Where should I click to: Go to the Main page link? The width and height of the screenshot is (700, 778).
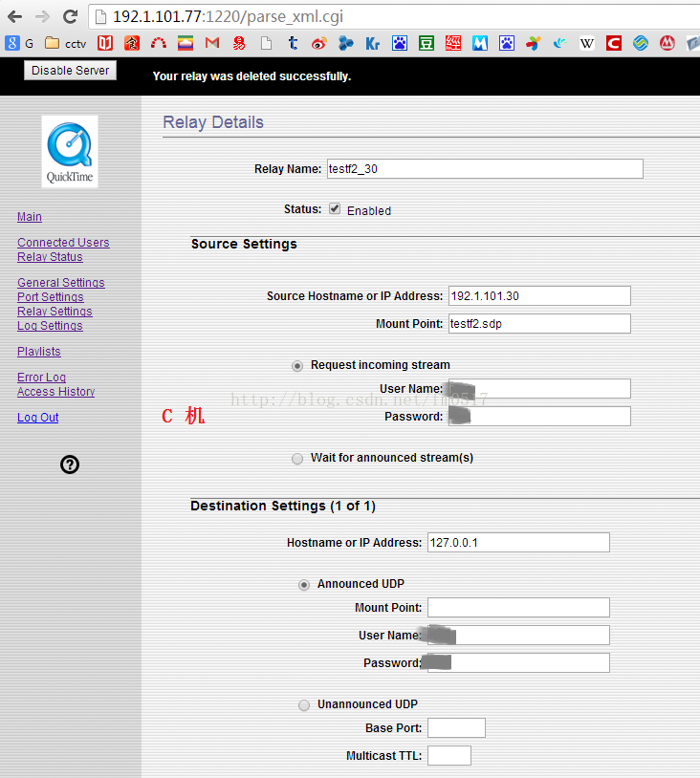pyautogui.click(x=30, y=217)
